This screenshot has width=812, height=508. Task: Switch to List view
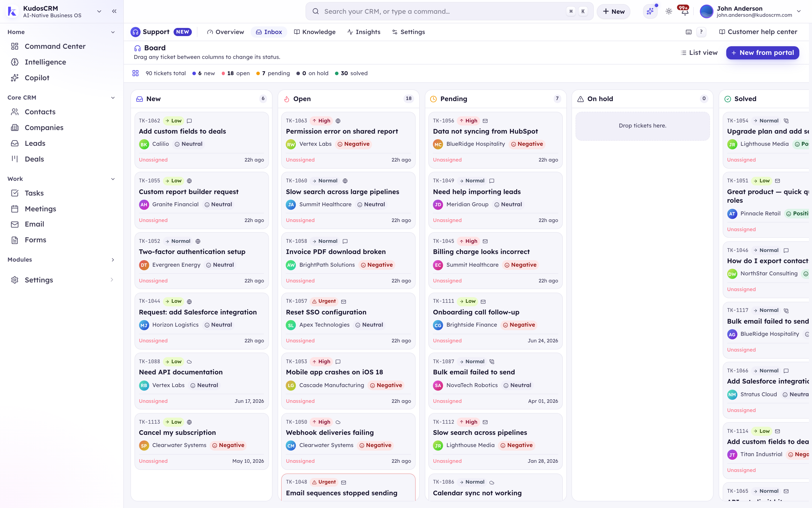point(699,53)
